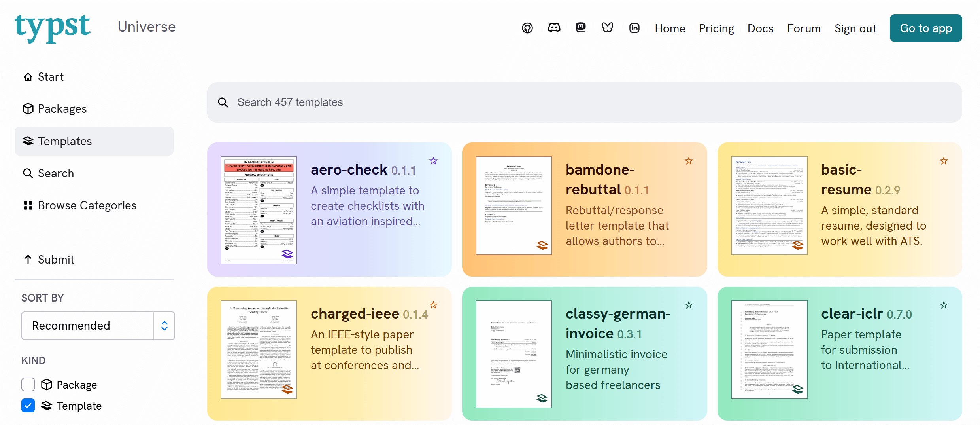This screenshot has width=980, height=425.
Task: Go to Browse Categories in sidebar
Action: 87,205
